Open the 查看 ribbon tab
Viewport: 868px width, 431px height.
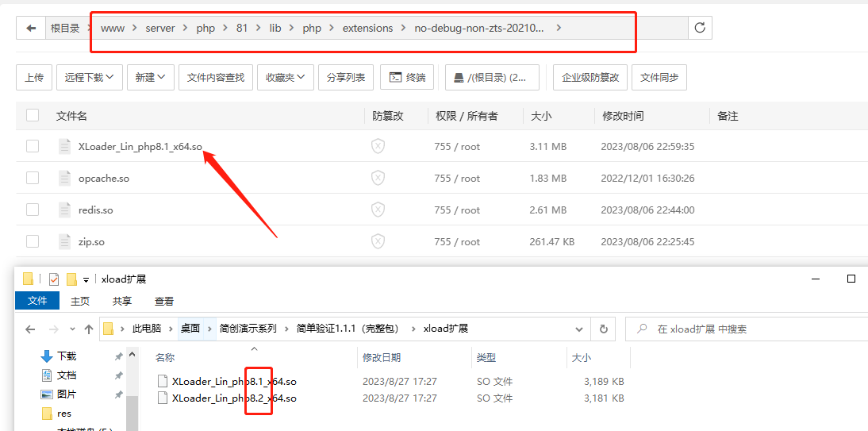pyautogui.click(x=164, y=301)
